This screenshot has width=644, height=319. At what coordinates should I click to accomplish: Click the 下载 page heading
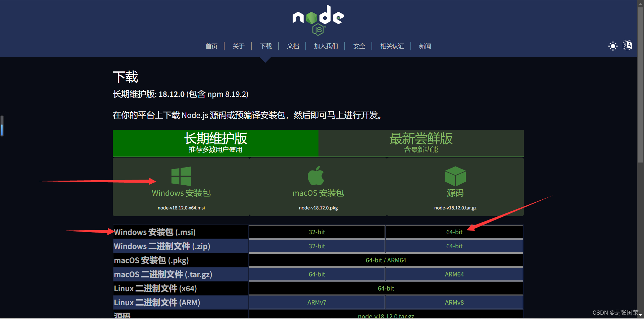[x=126, y=77]
